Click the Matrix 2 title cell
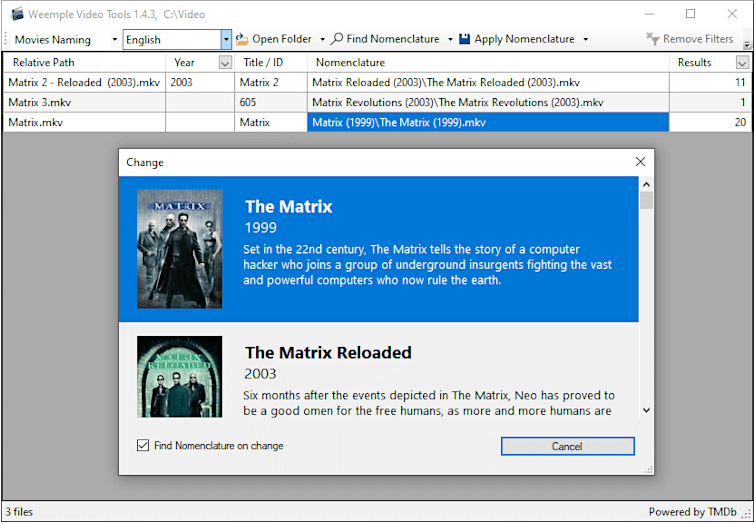The height and width of the screenshot is (524, 756). (x=271, y=82)
